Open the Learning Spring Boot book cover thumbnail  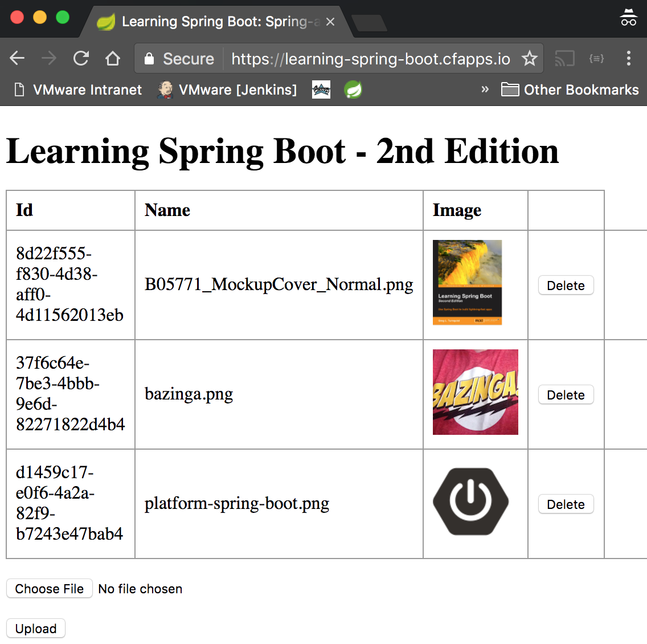pos(467,282)
